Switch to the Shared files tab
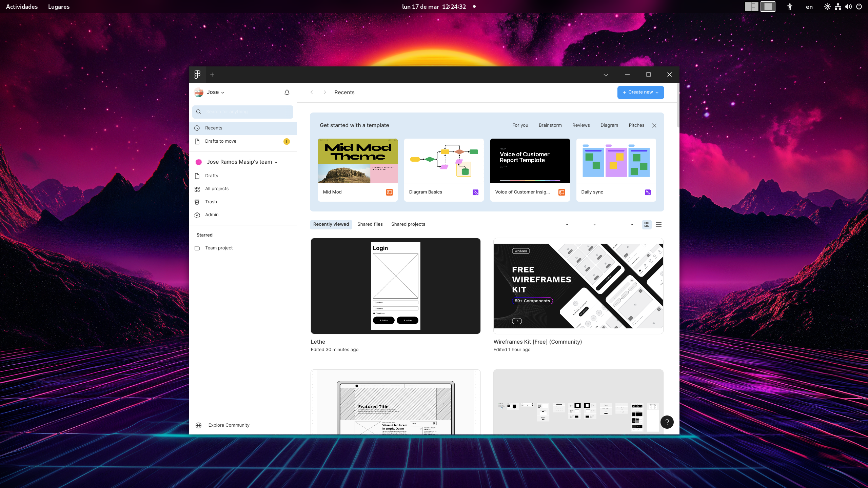The width and height of the screenshot is (868, 488). pyautogui.click(x=370, y=224)
